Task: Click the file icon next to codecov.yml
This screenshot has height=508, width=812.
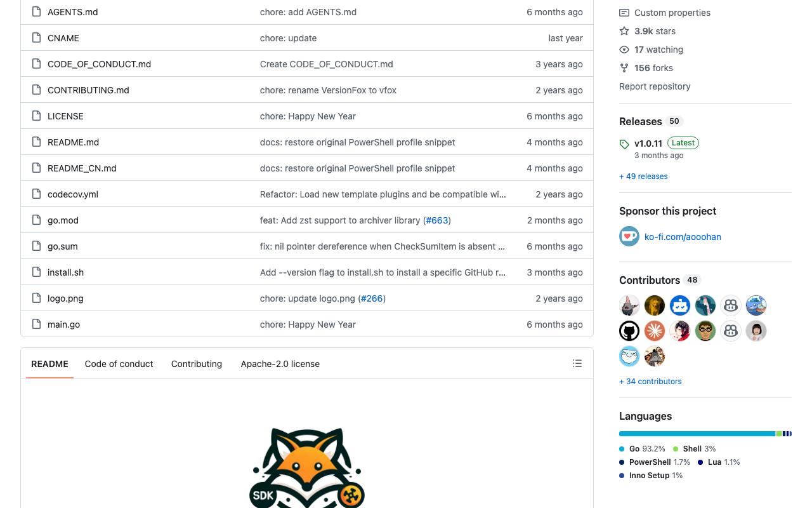Action: 36,194
